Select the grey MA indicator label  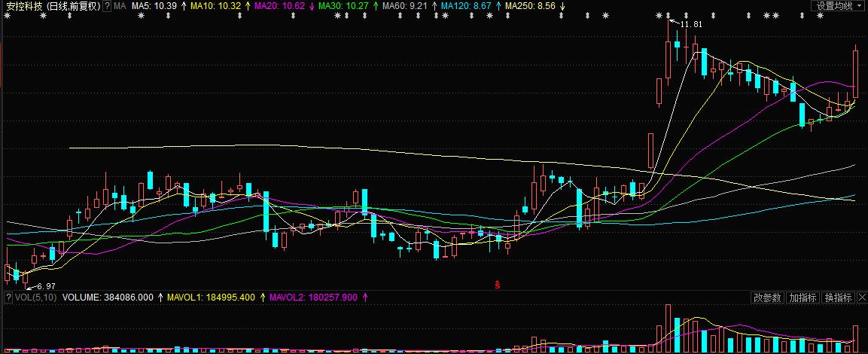[120, 5]
